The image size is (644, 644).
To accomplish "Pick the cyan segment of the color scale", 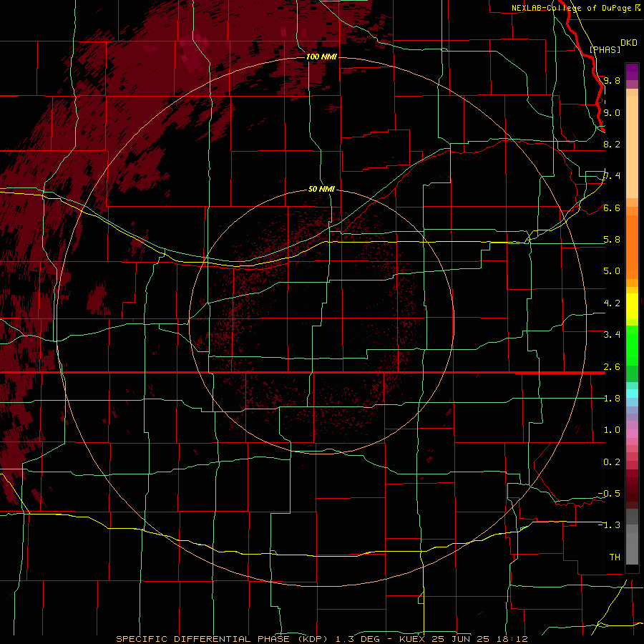I will tap(632, 394).
